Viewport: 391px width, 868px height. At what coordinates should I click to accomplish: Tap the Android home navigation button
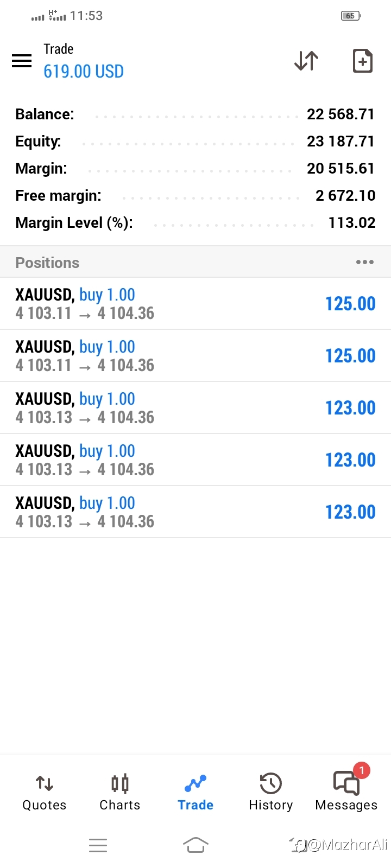click(195, 845)
